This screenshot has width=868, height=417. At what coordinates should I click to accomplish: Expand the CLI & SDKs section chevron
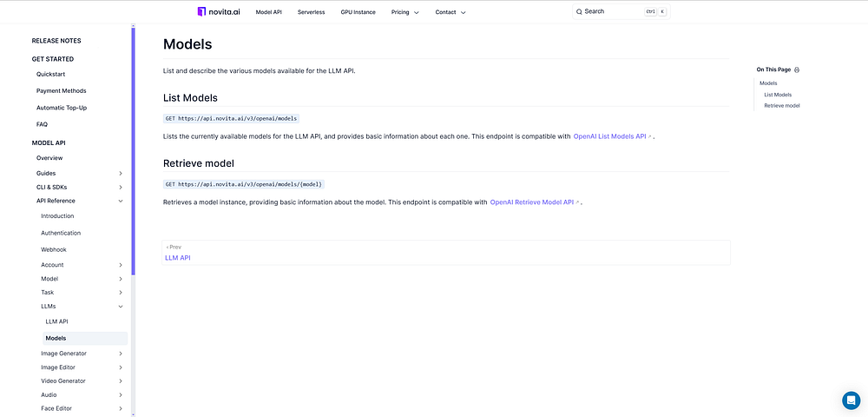click(121, 187)
